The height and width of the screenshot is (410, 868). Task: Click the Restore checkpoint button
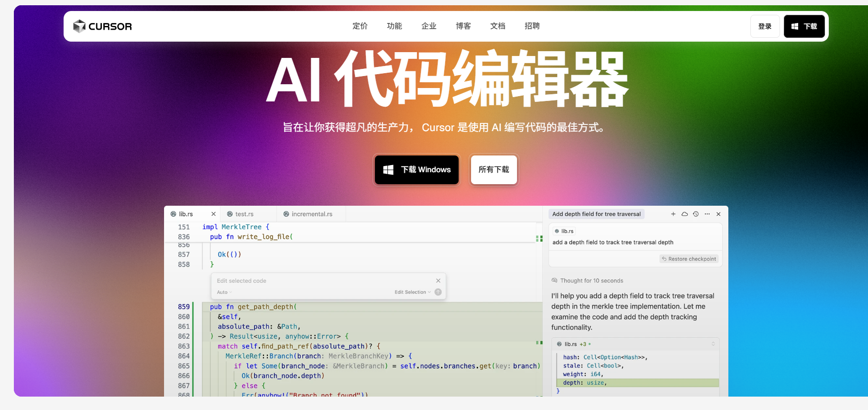pyautogui.click(x=689, y=259)
